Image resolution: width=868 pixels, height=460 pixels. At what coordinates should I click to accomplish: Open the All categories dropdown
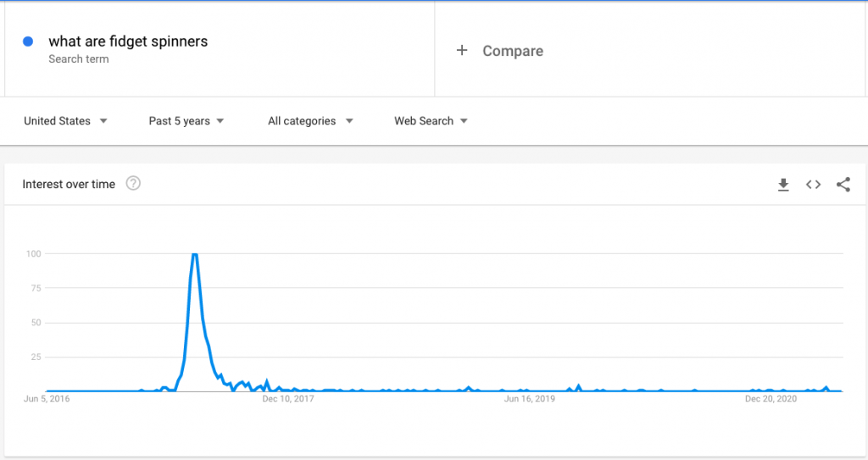(x=310, y=121)
